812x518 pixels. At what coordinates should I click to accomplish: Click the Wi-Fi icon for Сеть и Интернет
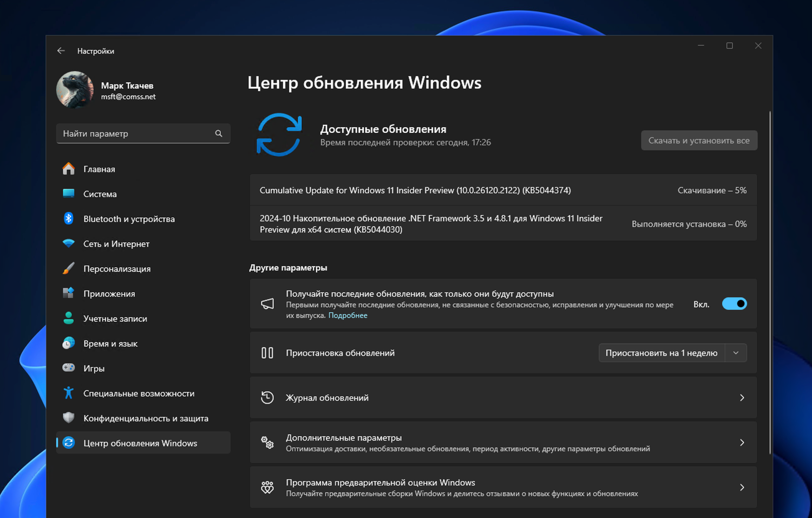[x=69, y=244]
